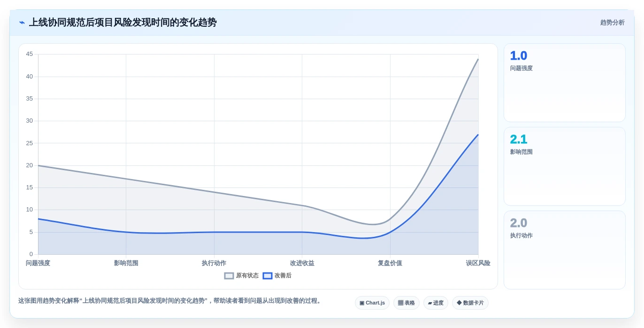Click the chart description sentence below the chart
This screenshot has width=644, height=328.
[170, 301]
